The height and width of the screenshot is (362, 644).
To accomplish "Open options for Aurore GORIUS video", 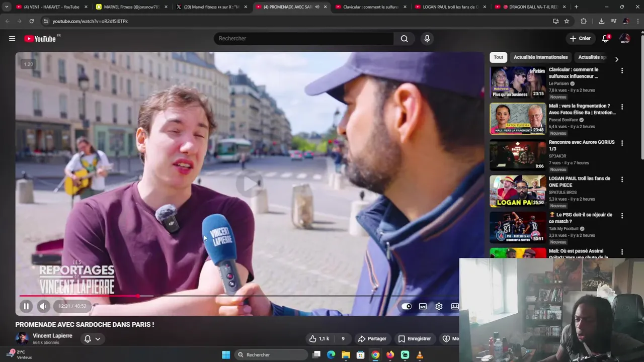I will (x=622, y=143).
